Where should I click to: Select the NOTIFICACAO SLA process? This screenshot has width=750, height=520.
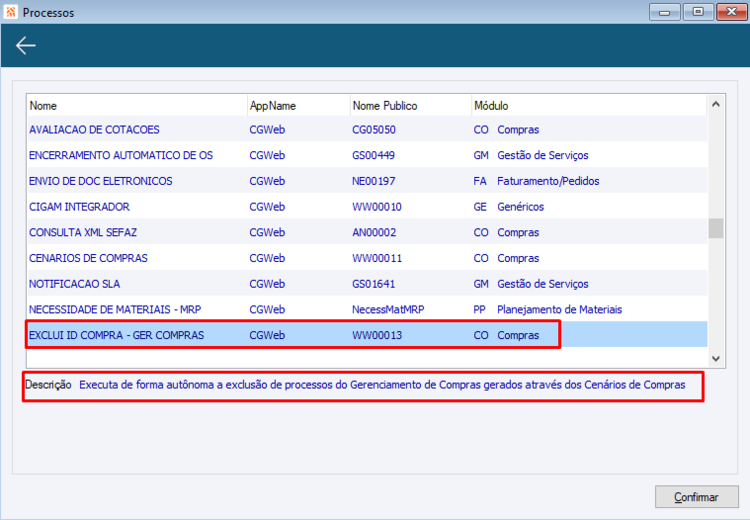pos(367,284)
